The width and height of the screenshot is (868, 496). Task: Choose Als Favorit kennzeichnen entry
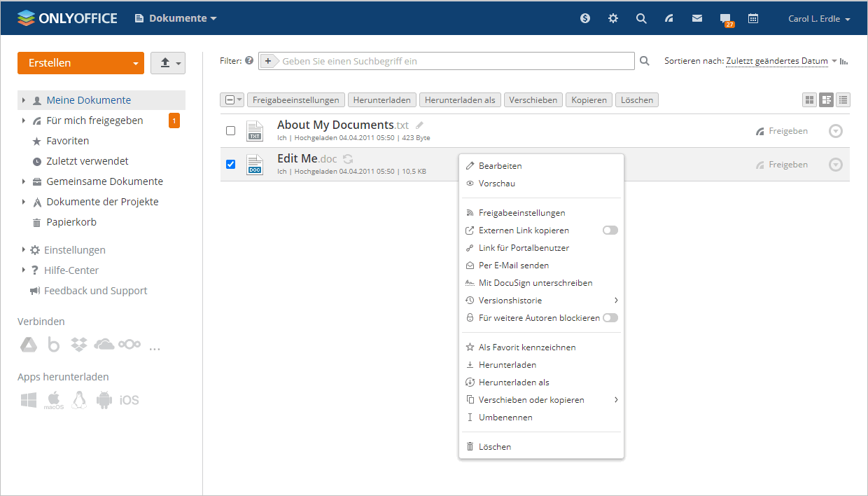point(541,347)
